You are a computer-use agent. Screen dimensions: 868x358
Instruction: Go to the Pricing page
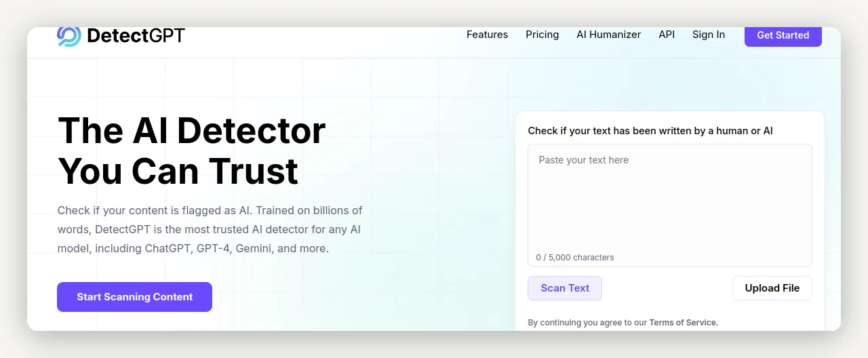(542, 35)
